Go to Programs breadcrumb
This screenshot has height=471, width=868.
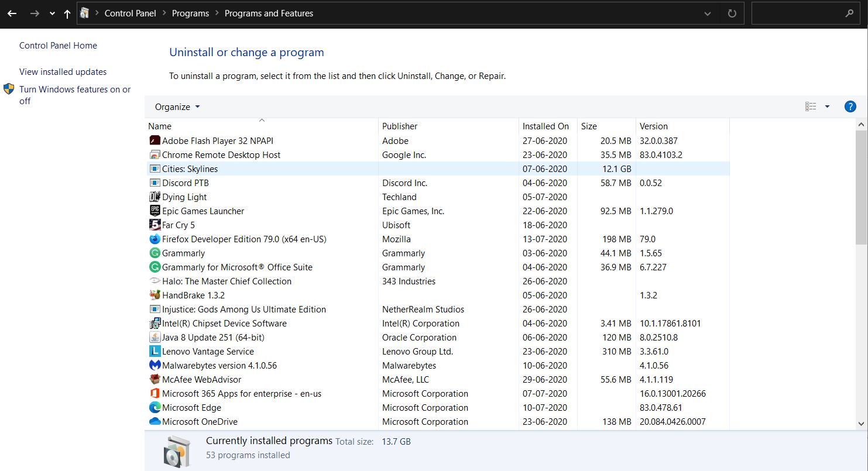(x=190, y=13)
